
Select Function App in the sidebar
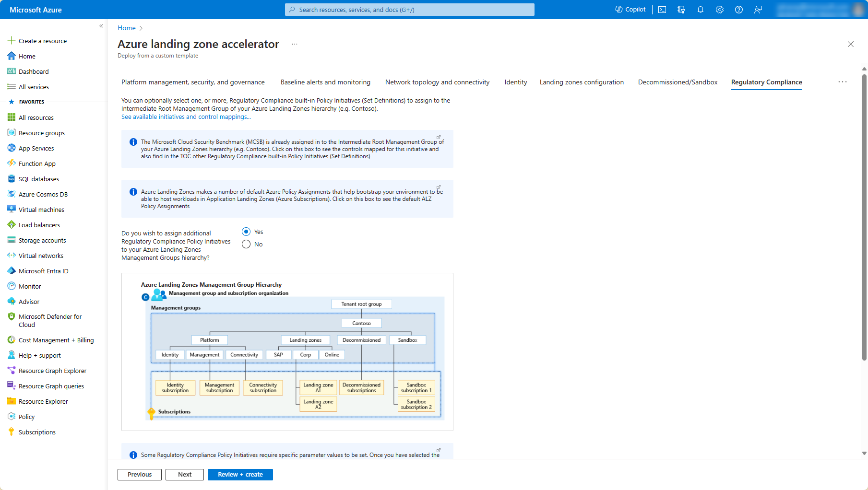36,163
